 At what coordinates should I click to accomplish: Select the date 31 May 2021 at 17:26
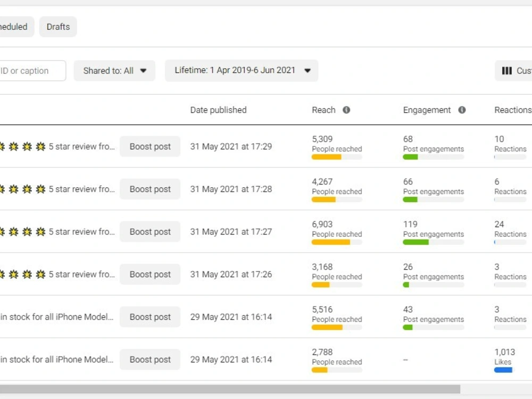(231, 274)
